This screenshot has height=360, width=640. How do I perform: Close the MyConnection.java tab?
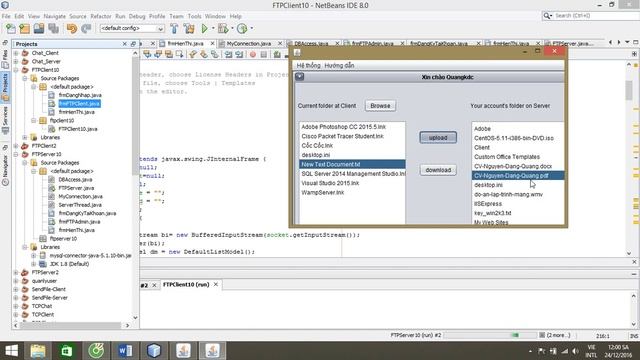(280, 43)
